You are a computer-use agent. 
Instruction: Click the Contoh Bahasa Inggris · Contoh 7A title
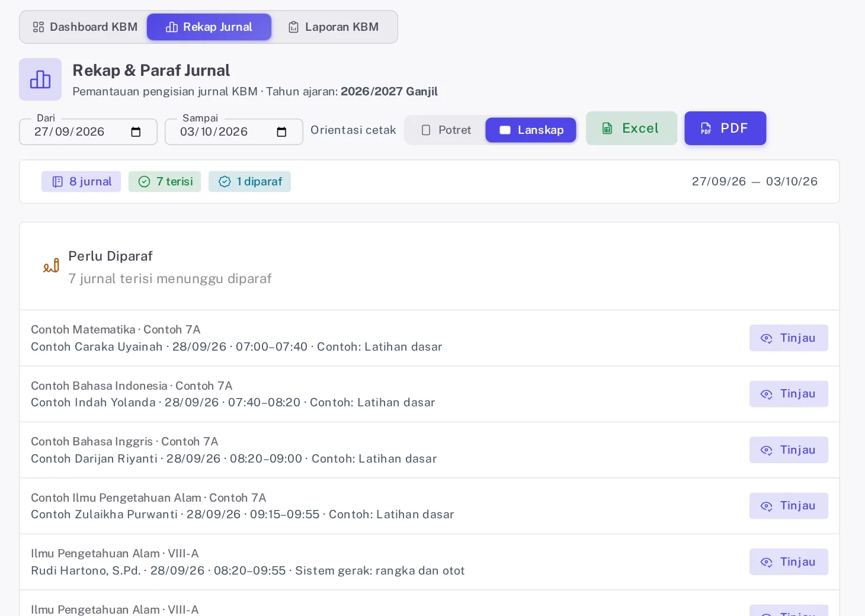coord(124,442)
